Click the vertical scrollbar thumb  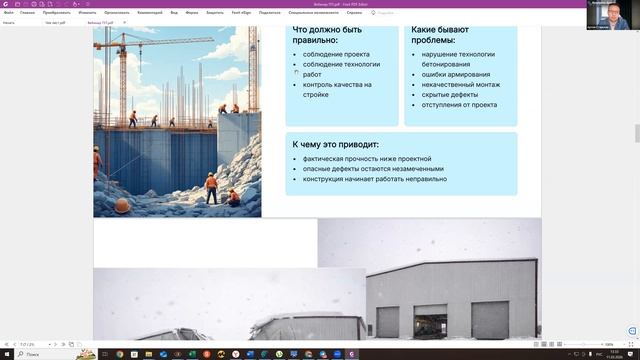[x=637, y=133]
